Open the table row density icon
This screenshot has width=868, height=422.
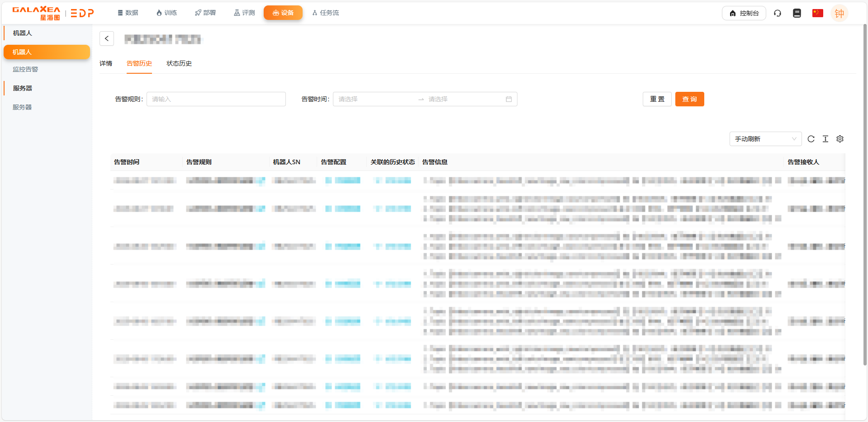coord(825,139)
